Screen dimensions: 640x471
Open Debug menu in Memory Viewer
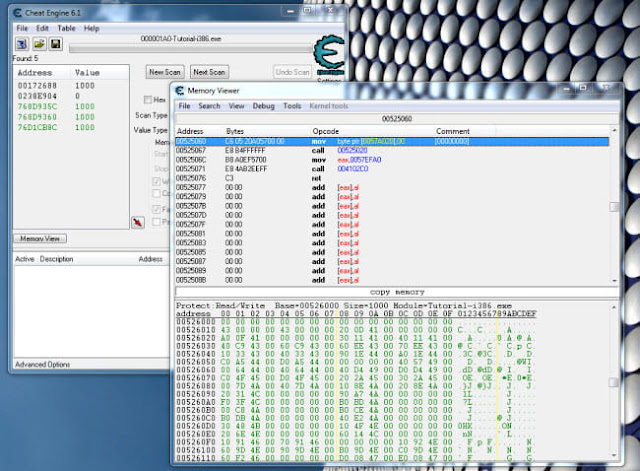(263, 106)
